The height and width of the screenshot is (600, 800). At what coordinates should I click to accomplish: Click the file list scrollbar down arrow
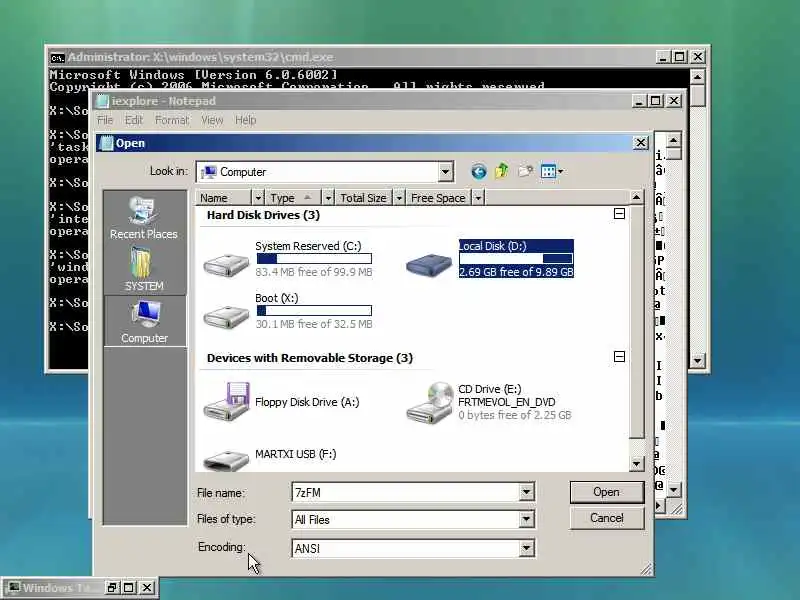636,464
